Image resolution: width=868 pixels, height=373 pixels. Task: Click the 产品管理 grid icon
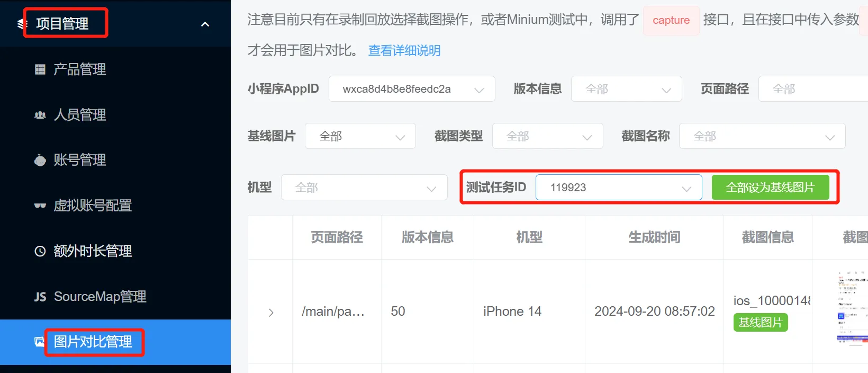(40, 69)
